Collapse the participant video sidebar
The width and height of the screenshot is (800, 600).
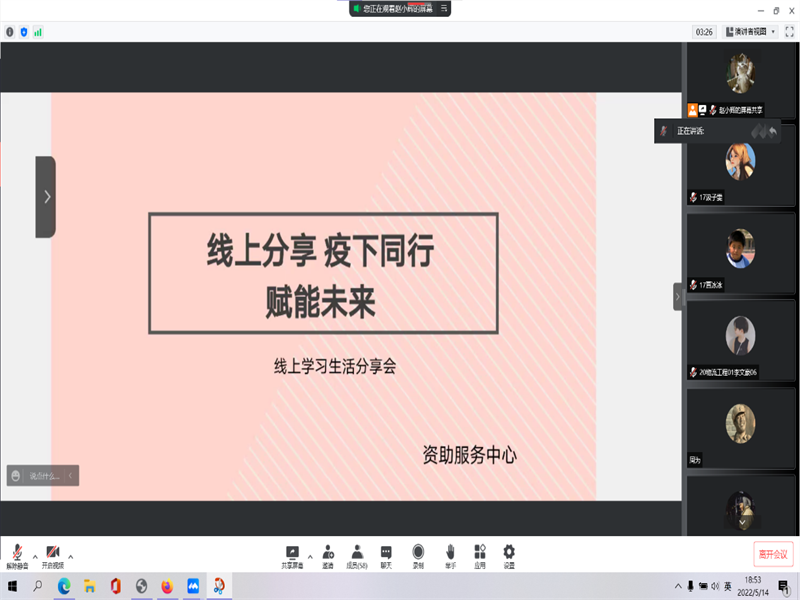pyautogui.click(x=677, y=297)
